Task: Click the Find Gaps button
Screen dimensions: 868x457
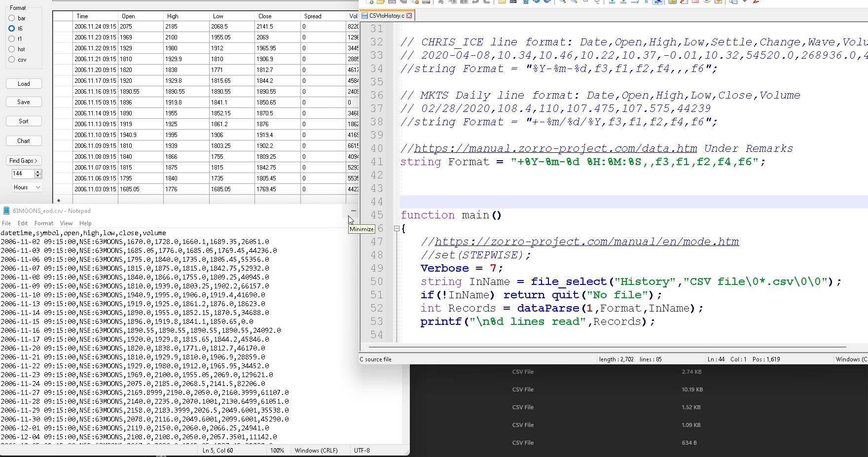Action: (24, 161)
